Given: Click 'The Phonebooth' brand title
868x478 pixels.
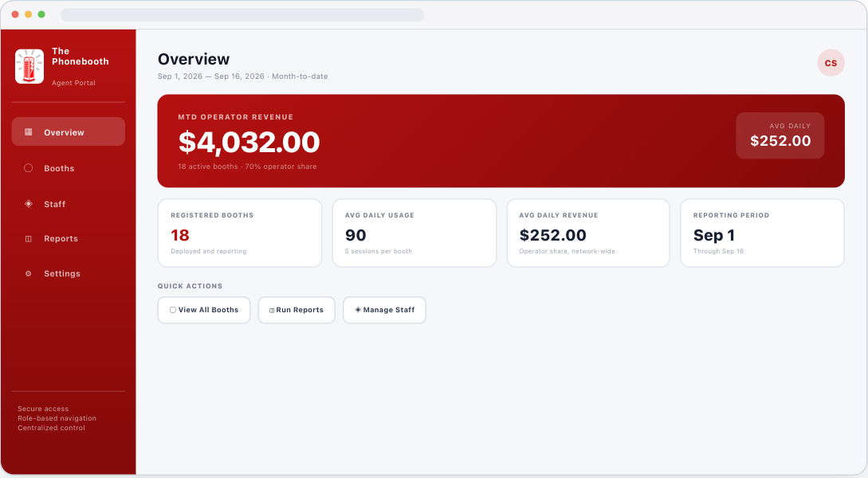Looking at the screenshot, I should (x=81, y=57).
